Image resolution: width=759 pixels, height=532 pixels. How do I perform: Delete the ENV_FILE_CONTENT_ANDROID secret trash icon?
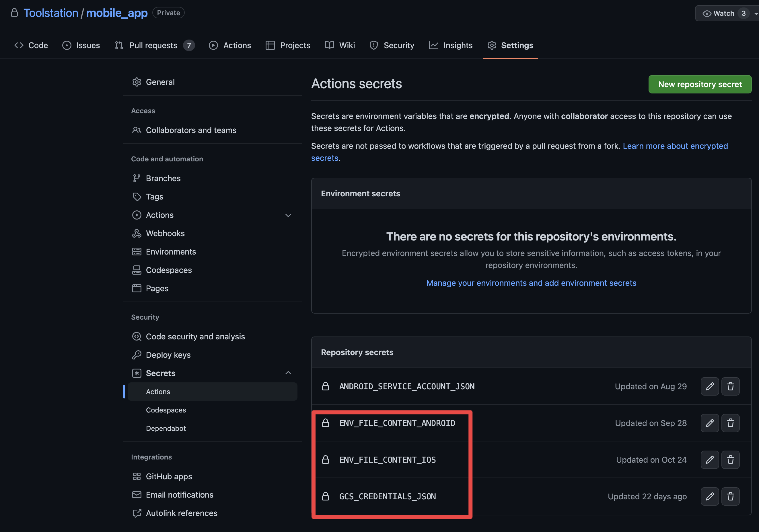coord(731,423)
